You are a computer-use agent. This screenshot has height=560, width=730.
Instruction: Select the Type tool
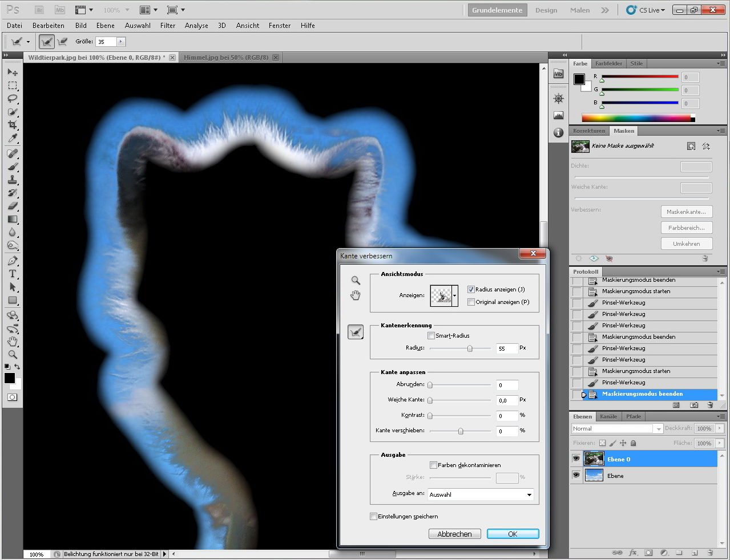13,274
